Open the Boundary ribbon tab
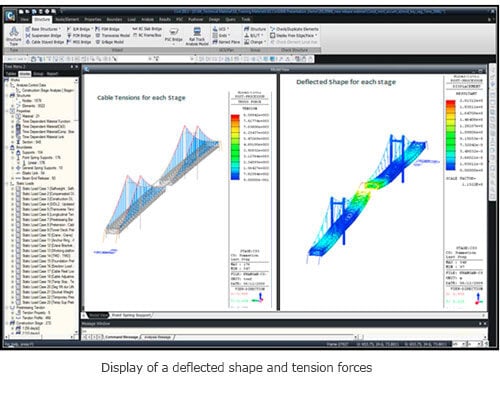 [x=114, y=20]
